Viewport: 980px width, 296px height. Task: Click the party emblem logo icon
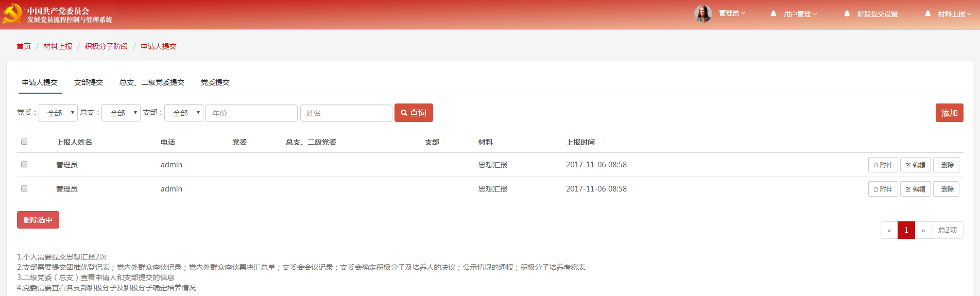tap(12, 14)
